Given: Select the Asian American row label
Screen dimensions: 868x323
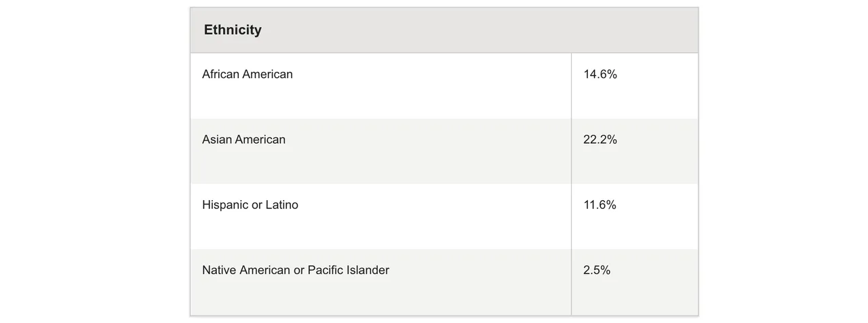Looking at the screenshot, I should click(x=243, y=139).
